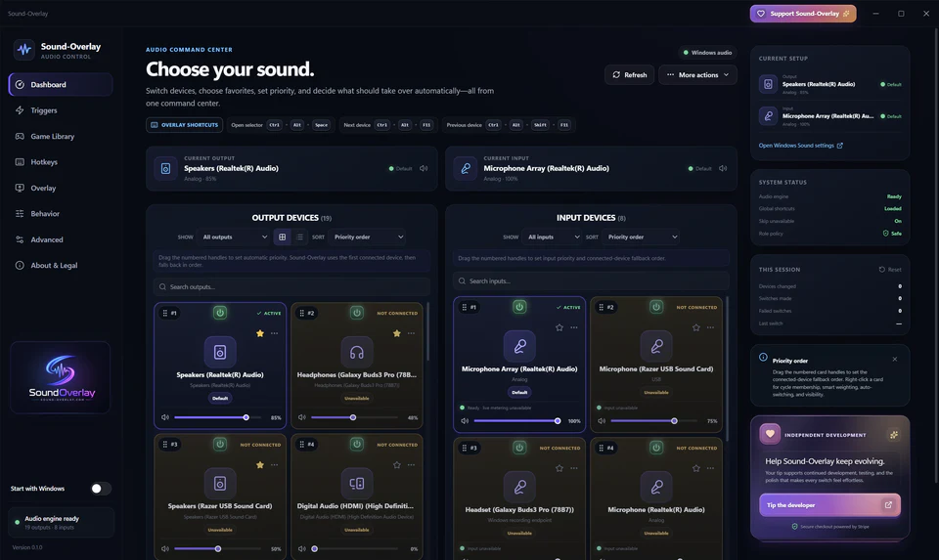Mute Headphones Galaxy Buds3 card speaker icon

302,417
